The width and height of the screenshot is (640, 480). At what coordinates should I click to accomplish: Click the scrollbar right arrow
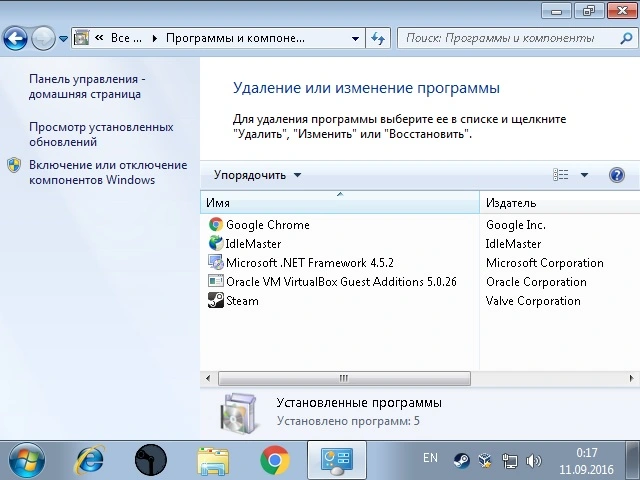click(631, 378)
